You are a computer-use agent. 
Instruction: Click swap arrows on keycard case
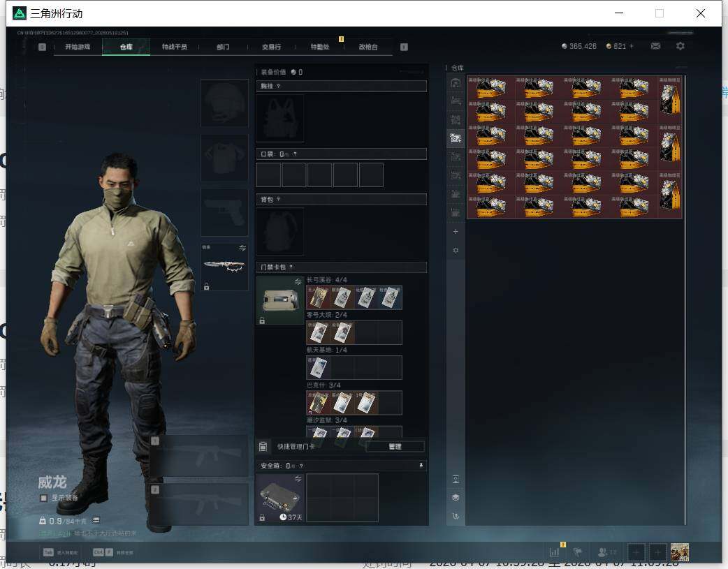[298, 282]
